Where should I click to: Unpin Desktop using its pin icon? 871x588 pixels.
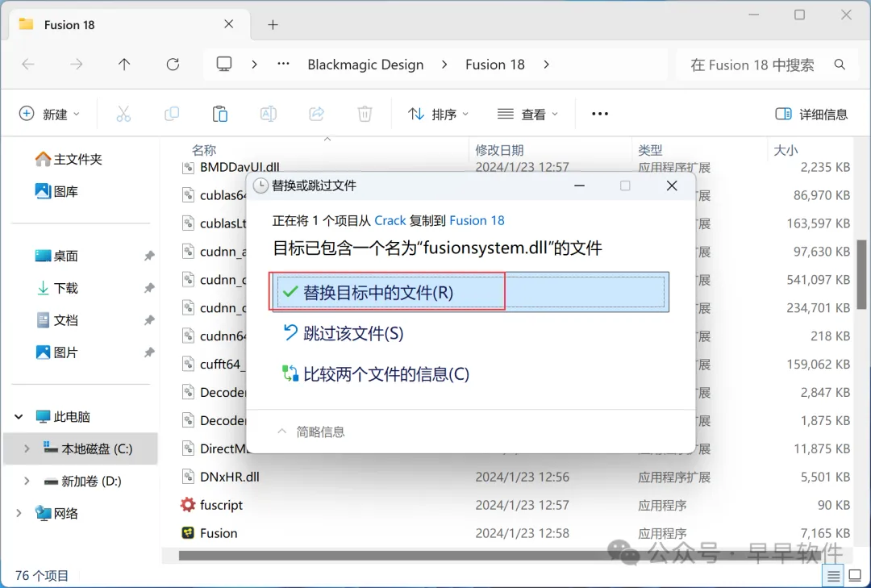point(149,256)
